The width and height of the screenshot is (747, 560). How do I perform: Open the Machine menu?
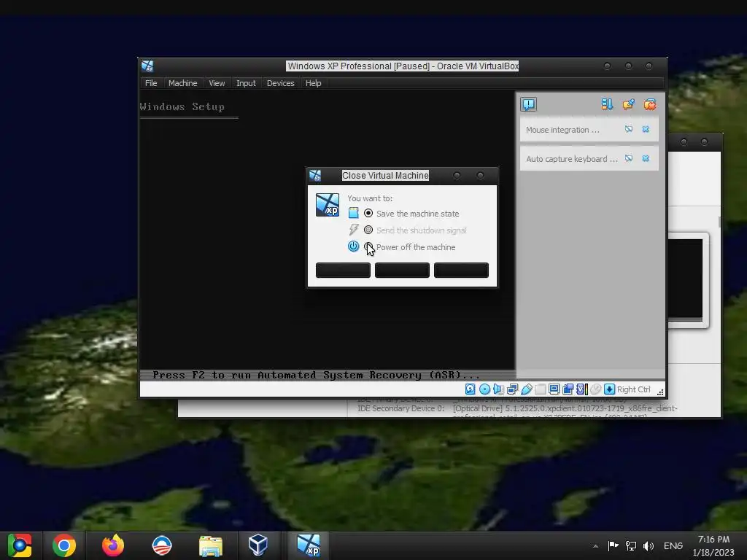click(183, 83)
